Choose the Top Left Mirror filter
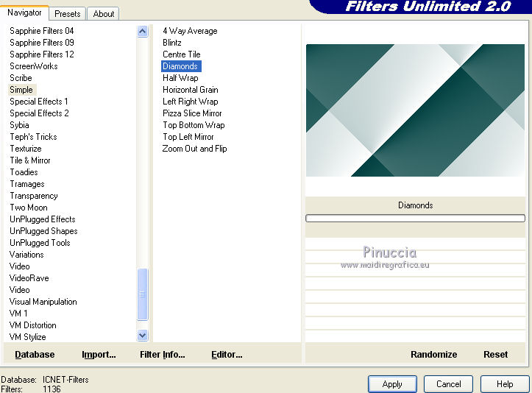This screenshot has height=393, width=532. pyautogui.click(x=188, y=137)
